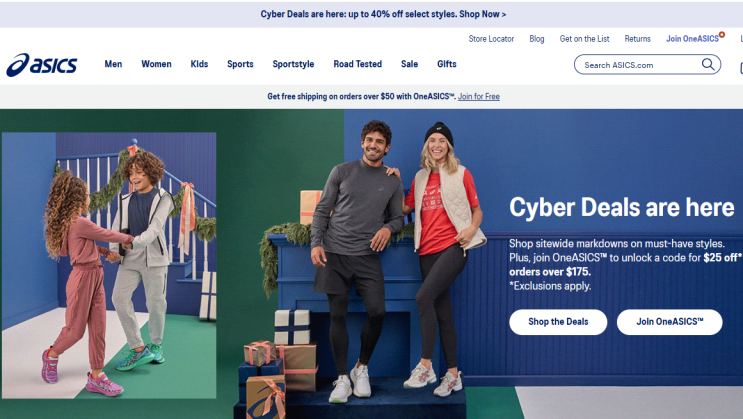Click the Cyber Deals top banner
Image resolution: width=743 pixels, height=419 pixels.
pyautogui.click(x=383, y=14)
